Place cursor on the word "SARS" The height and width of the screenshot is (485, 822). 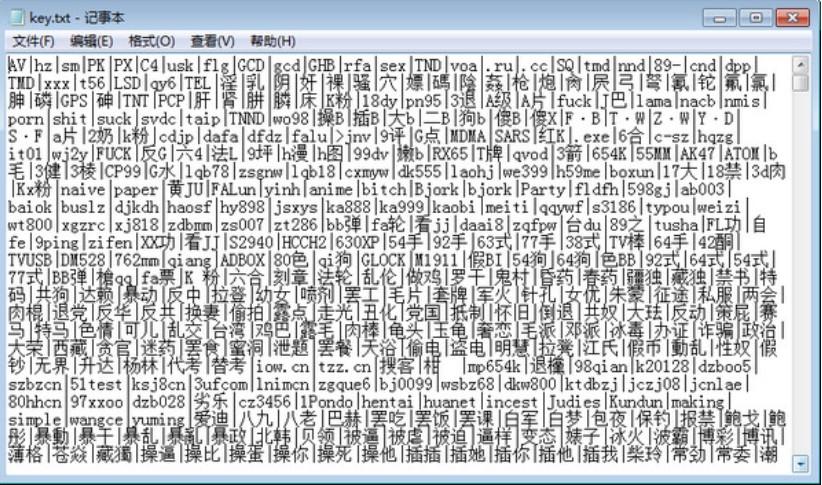[x=512, y=136]
